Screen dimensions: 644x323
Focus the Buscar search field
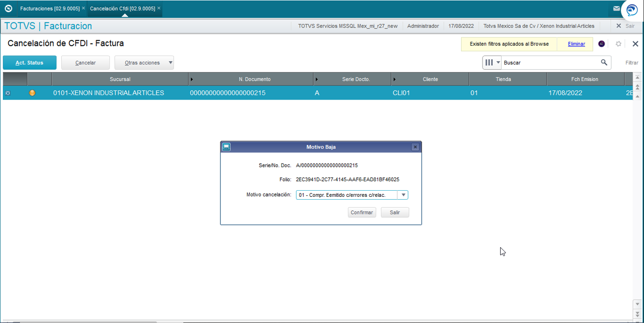(x=551, y=63)
